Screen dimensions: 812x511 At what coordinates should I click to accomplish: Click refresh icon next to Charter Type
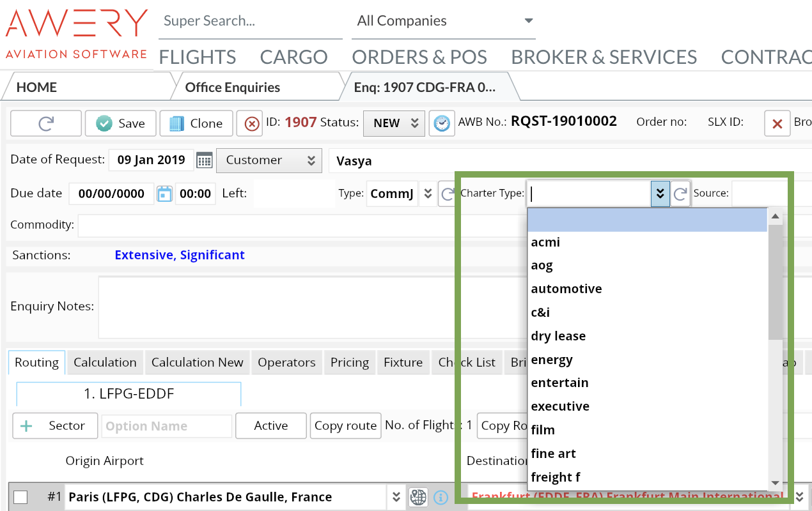pos(681,194)
